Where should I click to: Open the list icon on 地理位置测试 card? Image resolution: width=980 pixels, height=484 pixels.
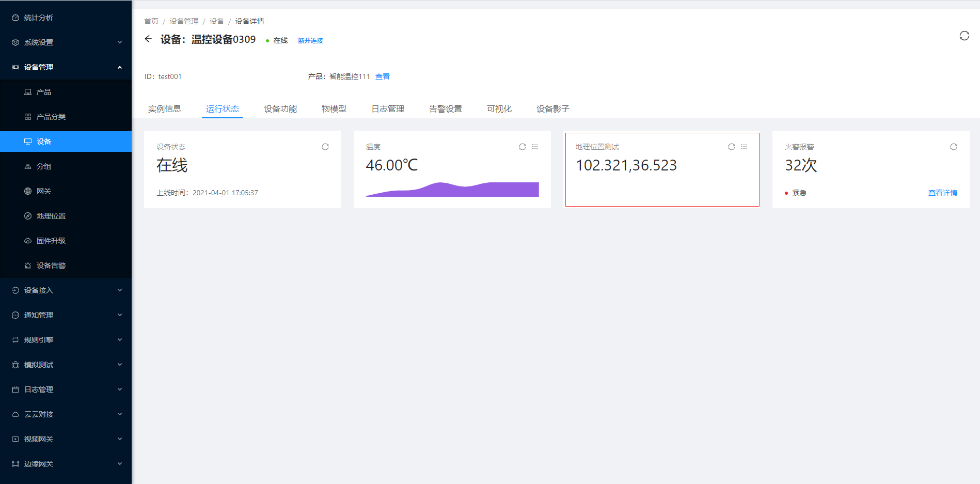(x=744, y=147)
